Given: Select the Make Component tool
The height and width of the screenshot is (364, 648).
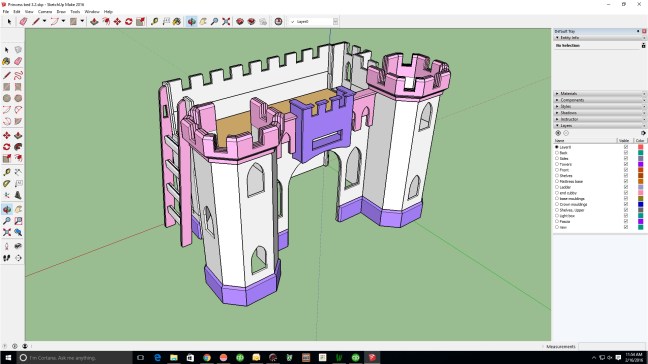Looking at the screenshot, I should [x=18, y=50].
